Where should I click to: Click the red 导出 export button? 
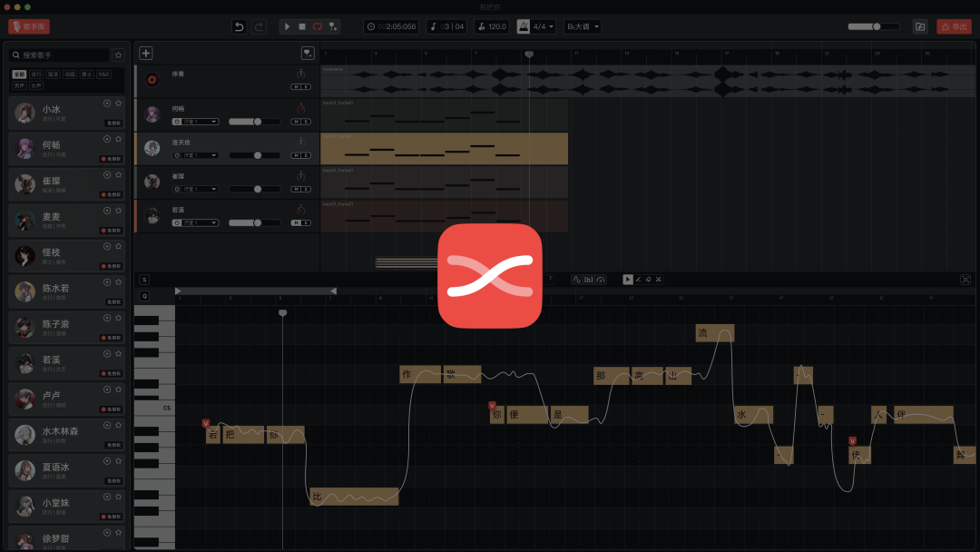pos(954,26)
